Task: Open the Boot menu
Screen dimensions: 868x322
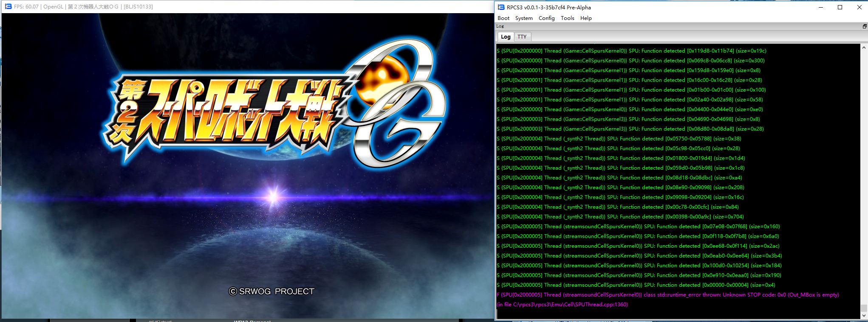Action: click(503, 18)
